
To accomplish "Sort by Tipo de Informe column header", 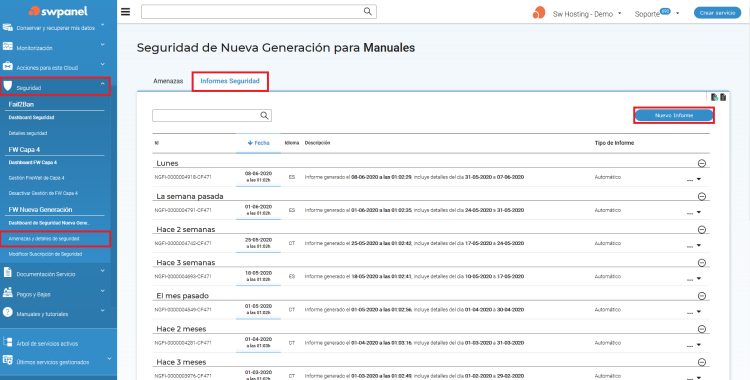I will [614, 143].
